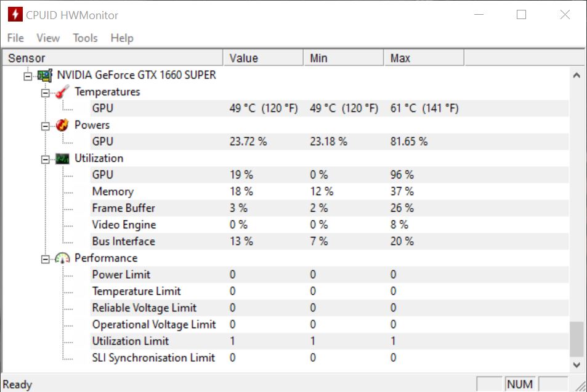This screenshot has height=392, width=587.
Task: Open the Help menu
Action: (x=122, y=38)
